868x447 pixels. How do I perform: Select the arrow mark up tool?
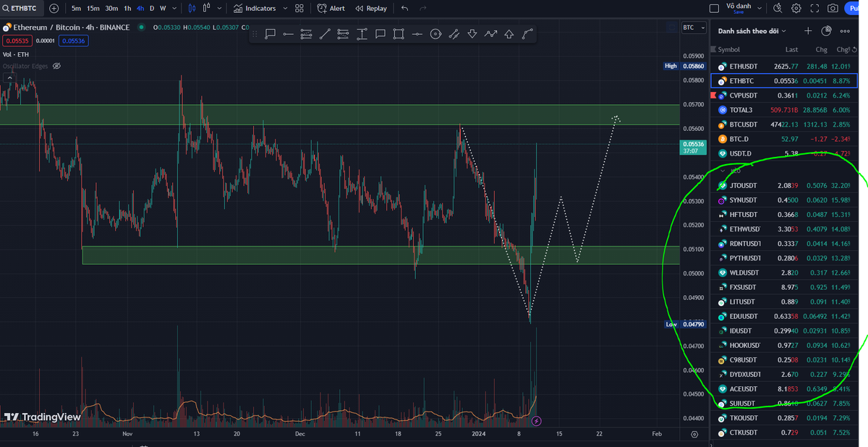click(509, 33)
